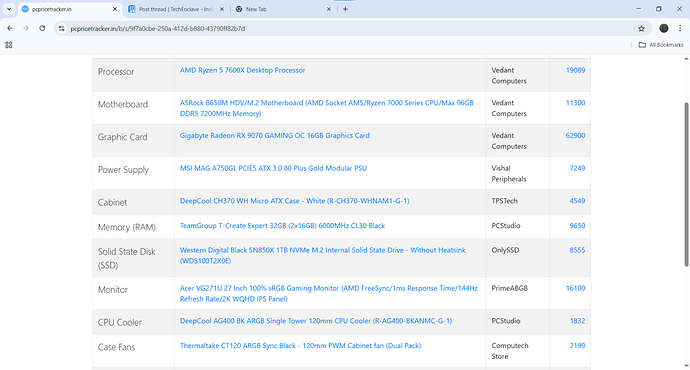Open Chrome three-dot menu

click(680, 29)
